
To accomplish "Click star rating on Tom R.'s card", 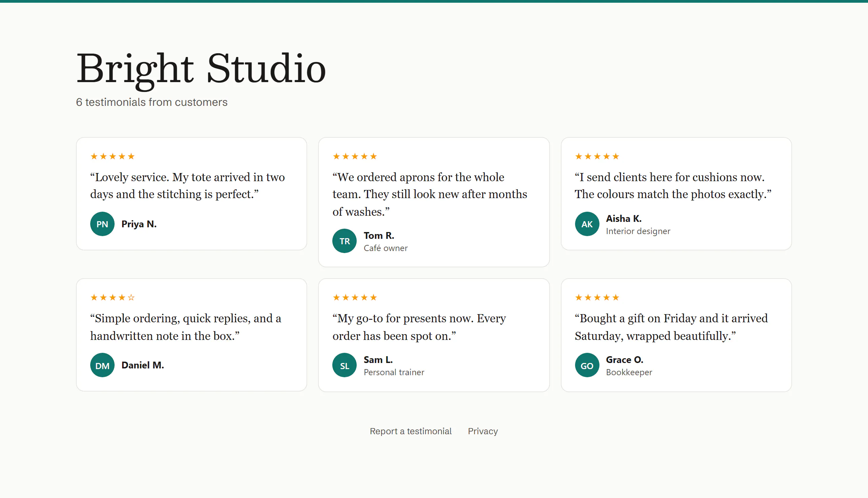I will coord(355,156).
